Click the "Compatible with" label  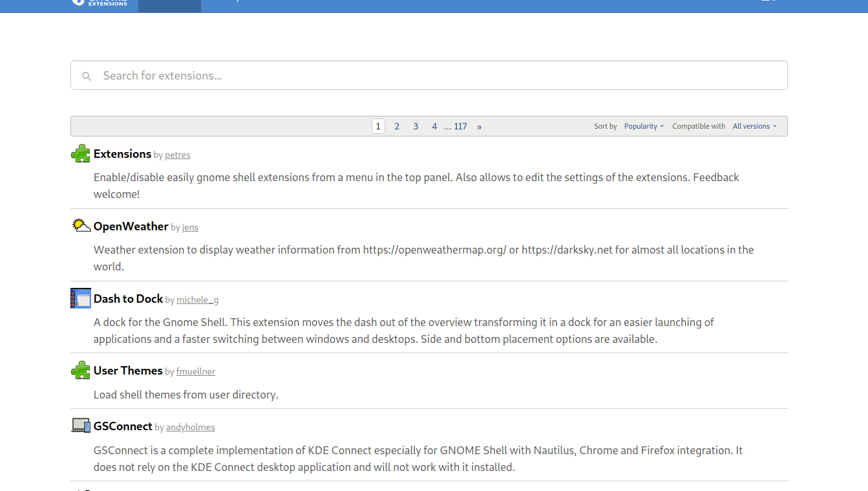click(x=699, y=126)
